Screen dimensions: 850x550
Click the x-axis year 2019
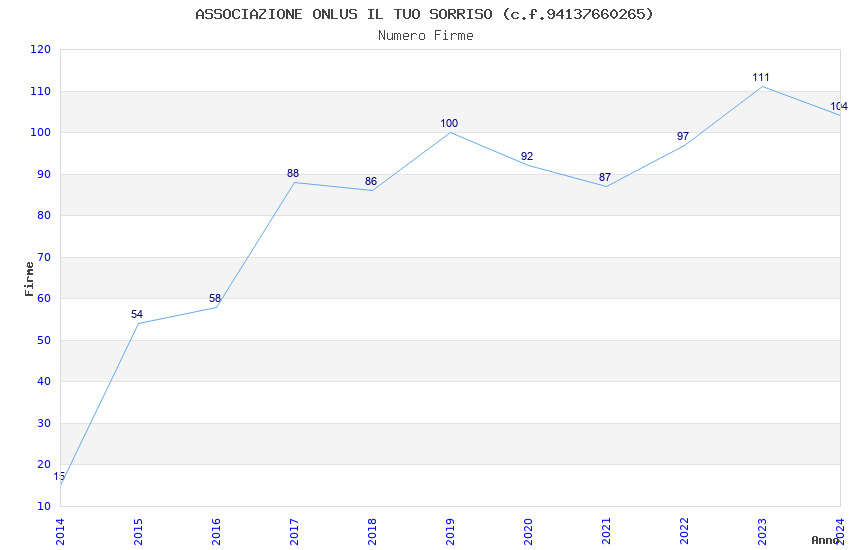click(450, 532)
